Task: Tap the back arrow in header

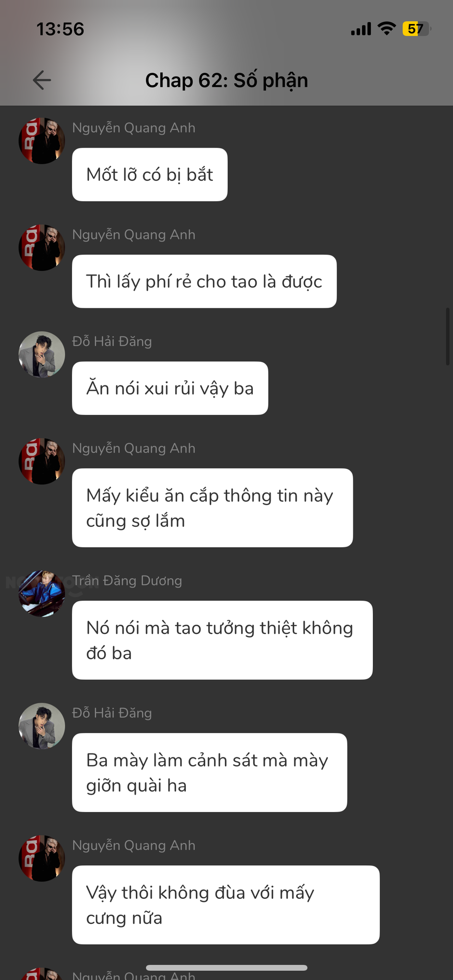Action: 42,80
